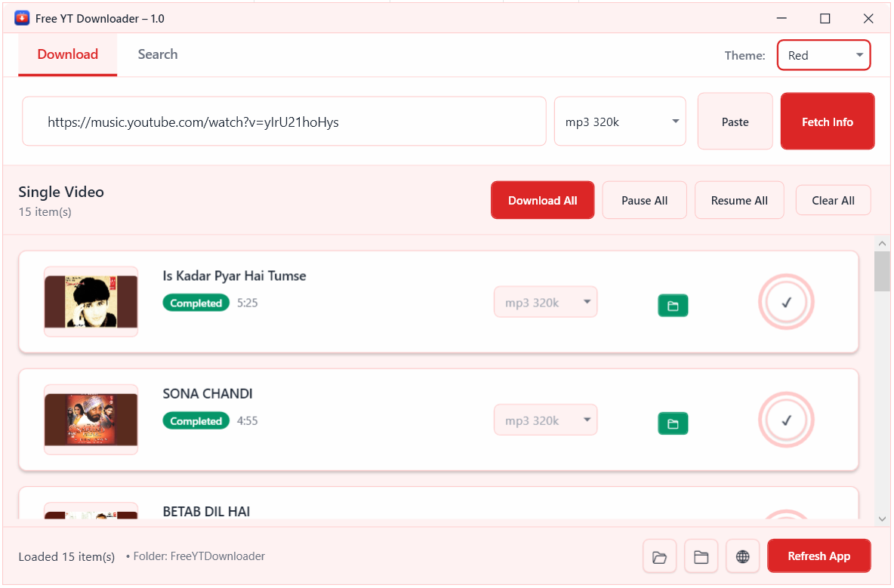The height and width of the screenshot is (588, 894).
Task: Click the Free YT Downloader app logo
Action: coord(22,18)
